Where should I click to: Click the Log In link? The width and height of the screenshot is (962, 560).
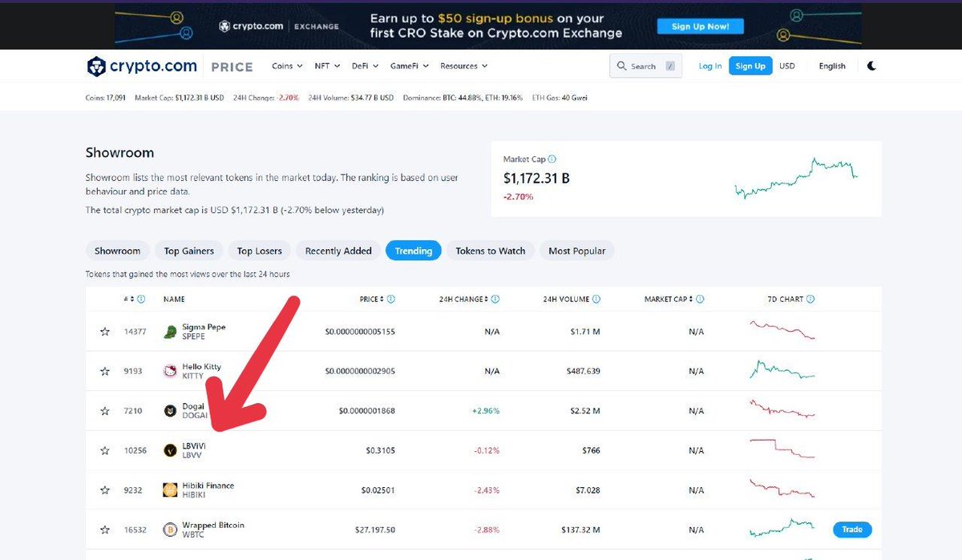710,66
